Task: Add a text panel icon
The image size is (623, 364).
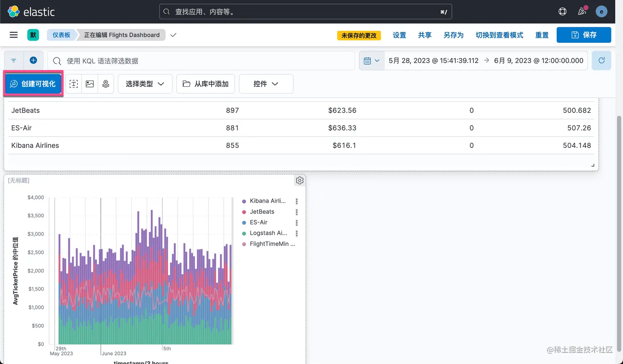Action: pyautogui.click(x=74, y=84)
